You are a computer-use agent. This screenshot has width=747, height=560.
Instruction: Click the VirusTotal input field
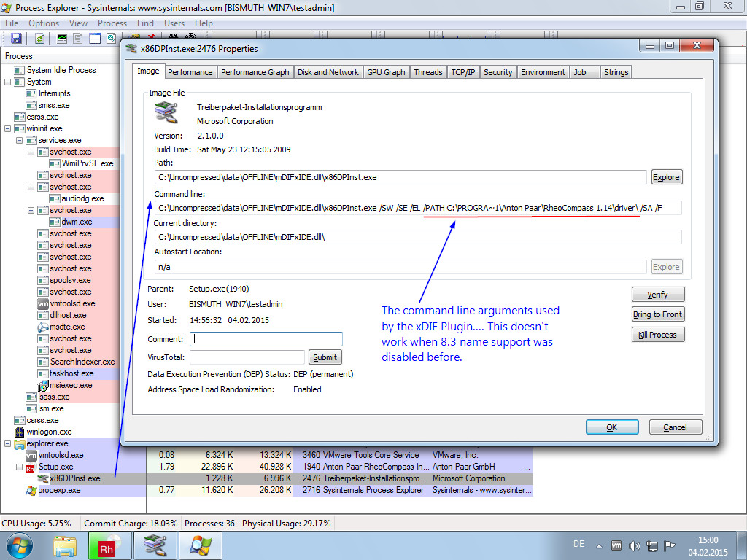coord(247,357)
